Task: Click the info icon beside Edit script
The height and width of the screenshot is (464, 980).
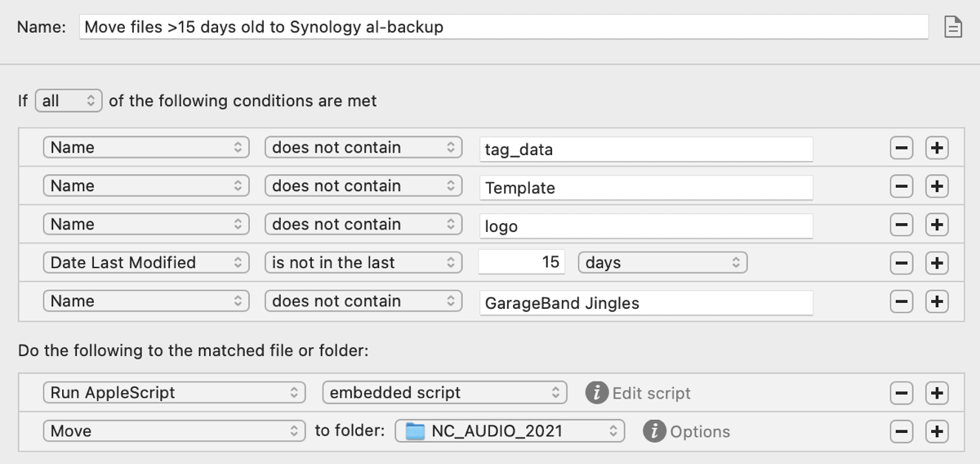Action: [x=597, y=393]
